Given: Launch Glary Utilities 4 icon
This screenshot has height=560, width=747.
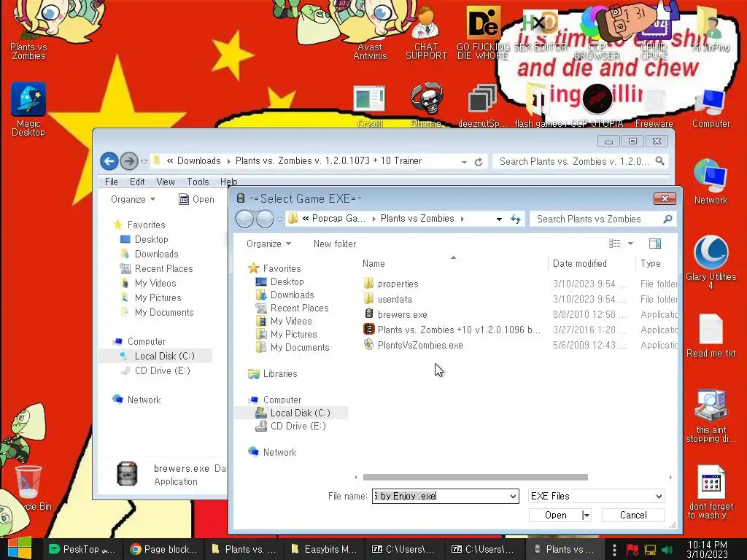Looking at the screenshot, I should click(x=711, y=262).
